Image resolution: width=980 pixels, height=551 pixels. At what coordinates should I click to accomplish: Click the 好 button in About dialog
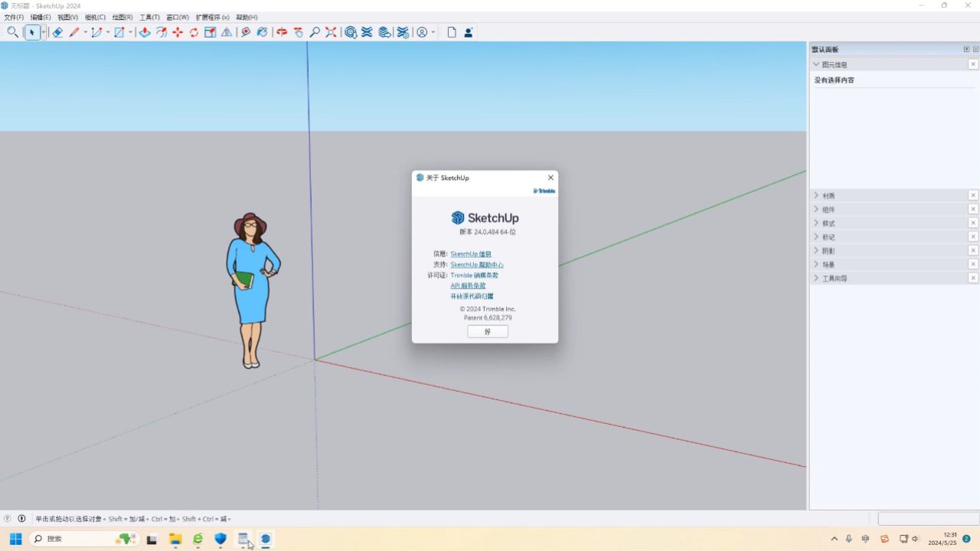click(488, 331)
